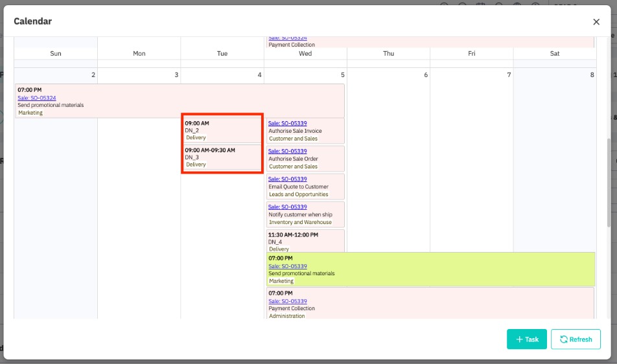Click the Inventory and Warehouse tag

coord(300,222)
